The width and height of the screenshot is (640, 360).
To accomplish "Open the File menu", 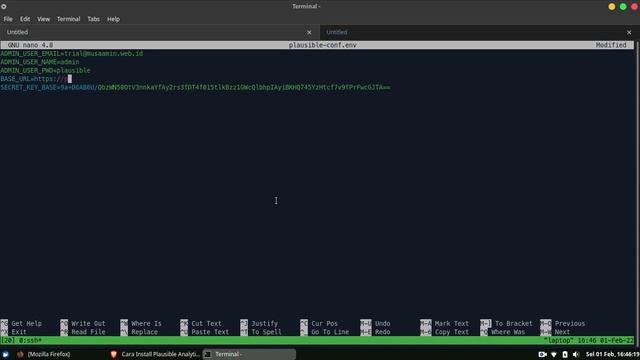I will [8, 19].
